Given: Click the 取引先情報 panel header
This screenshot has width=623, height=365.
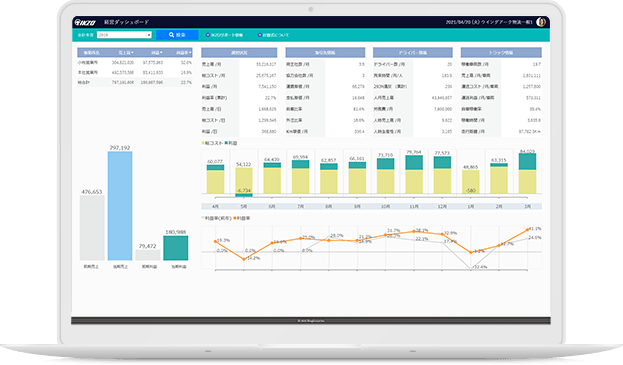Looking at the screenshot, I should tap(325, 52).
